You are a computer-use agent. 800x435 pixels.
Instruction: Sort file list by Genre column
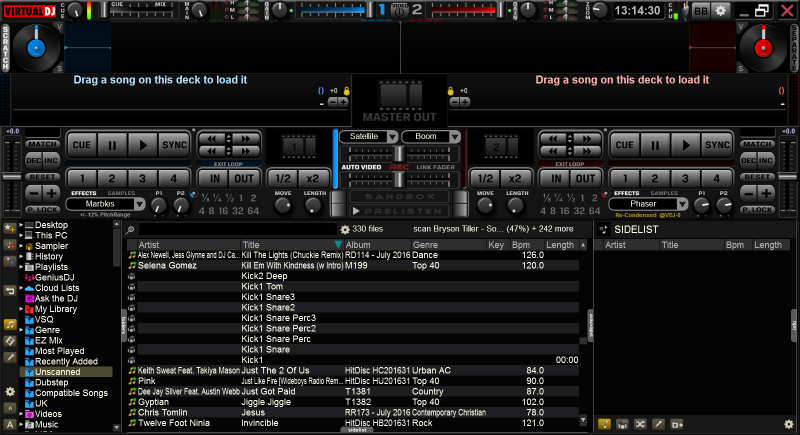point(448,245)
